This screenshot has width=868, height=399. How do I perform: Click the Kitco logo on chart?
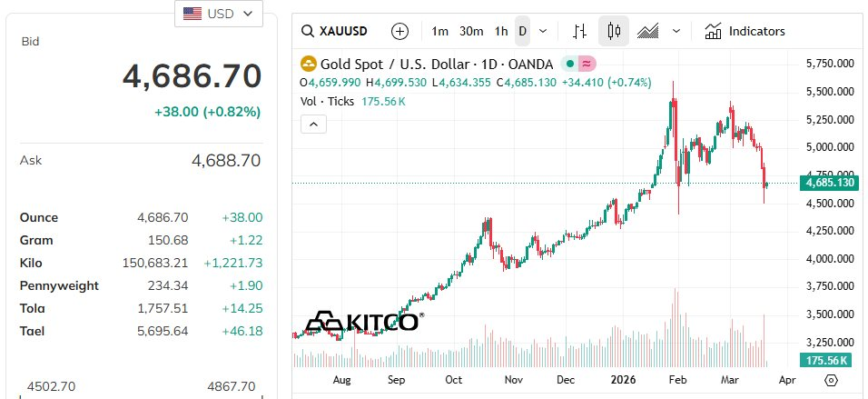(363, 322)
